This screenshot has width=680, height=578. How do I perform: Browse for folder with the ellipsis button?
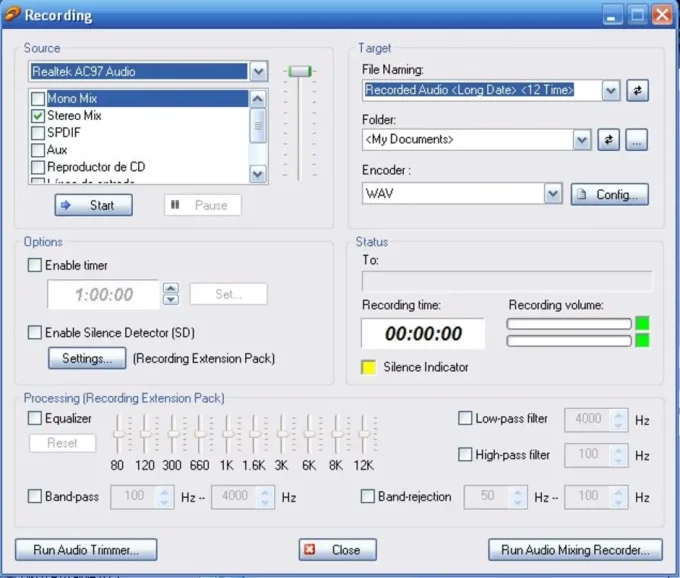coord(637,140)
